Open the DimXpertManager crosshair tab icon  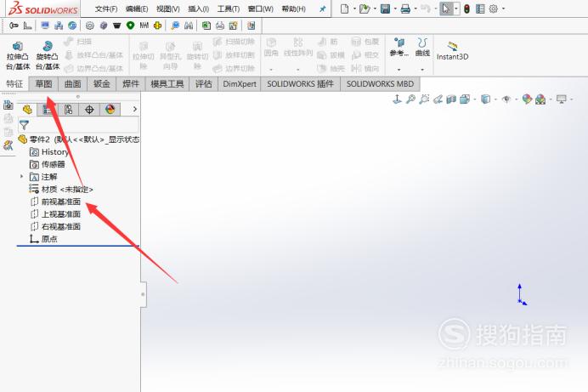click(89, 110)
